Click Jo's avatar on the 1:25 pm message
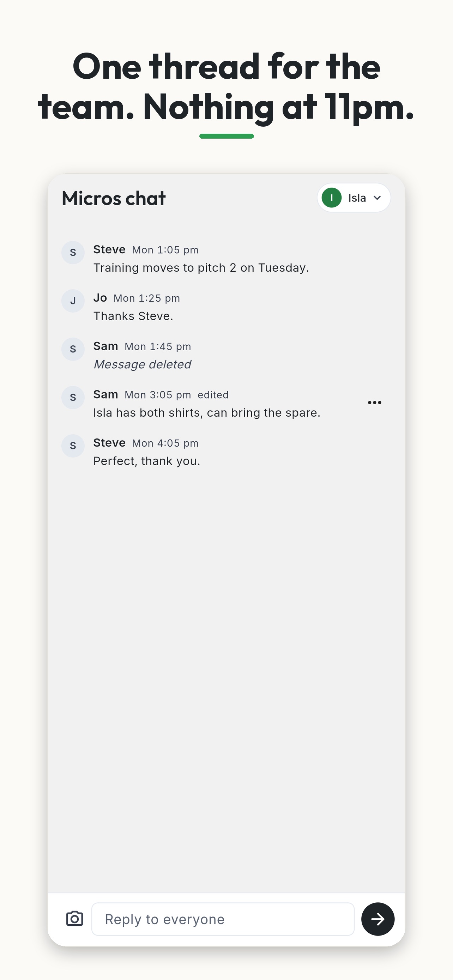The height and width of the screenshot is (980, 453). pos(73,301)
